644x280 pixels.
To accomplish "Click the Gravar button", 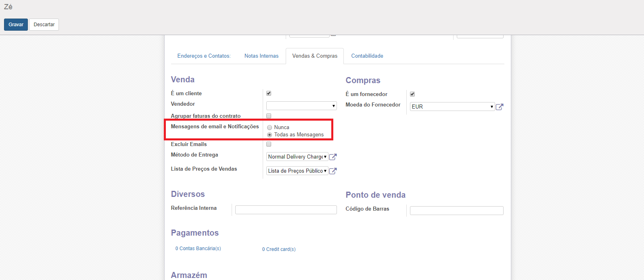I will [x=16, y=25].
